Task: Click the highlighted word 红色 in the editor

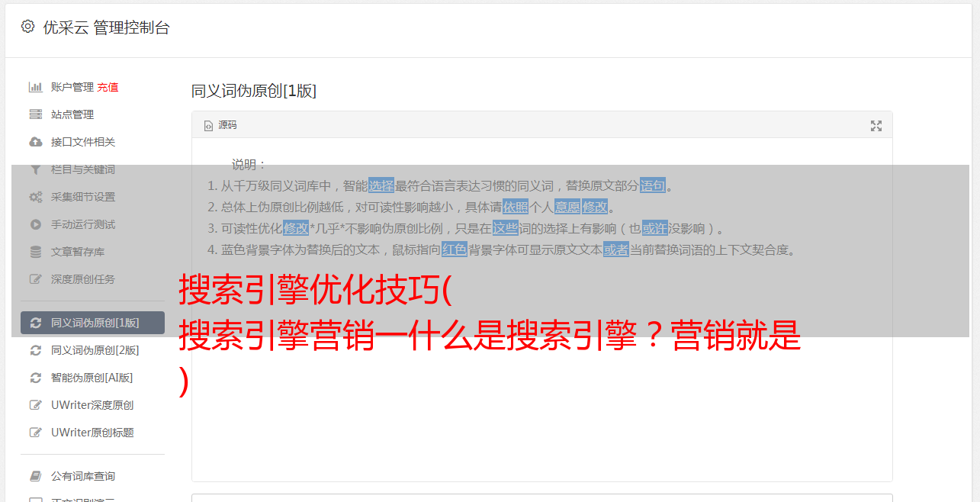Action: coord(455,249)
